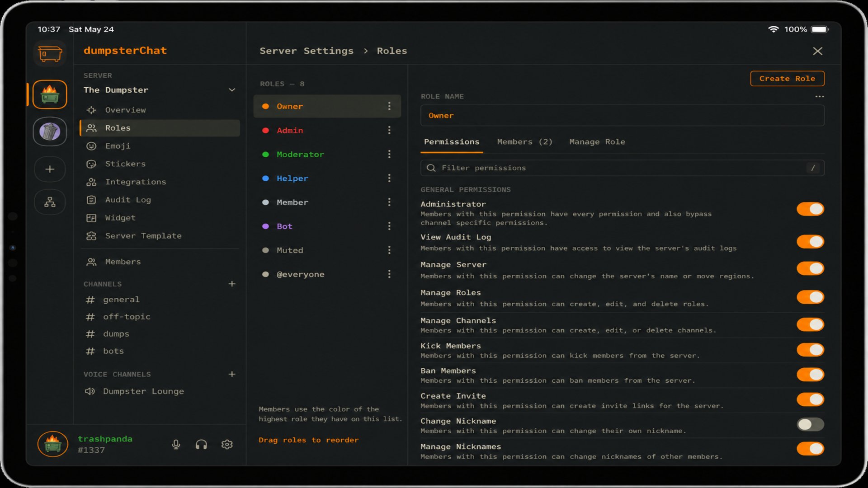The image size is (868, 488).
Task: Close the Server Settings panel
Action: (817, 51)
